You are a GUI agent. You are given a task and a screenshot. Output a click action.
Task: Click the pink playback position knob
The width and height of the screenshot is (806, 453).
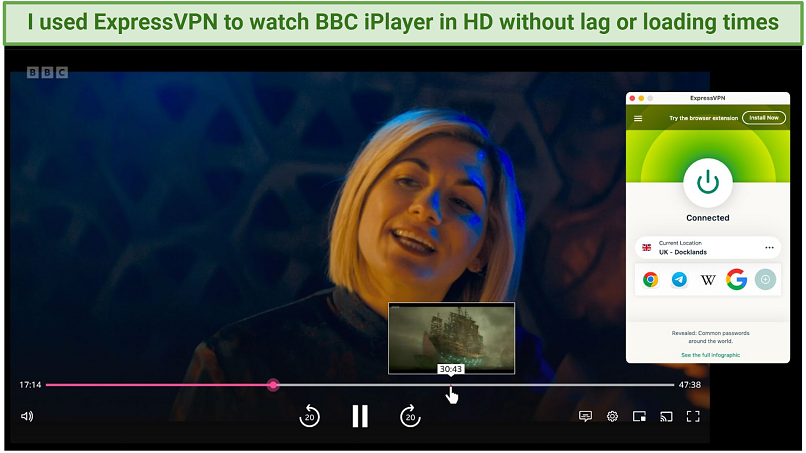click(273, 385)
